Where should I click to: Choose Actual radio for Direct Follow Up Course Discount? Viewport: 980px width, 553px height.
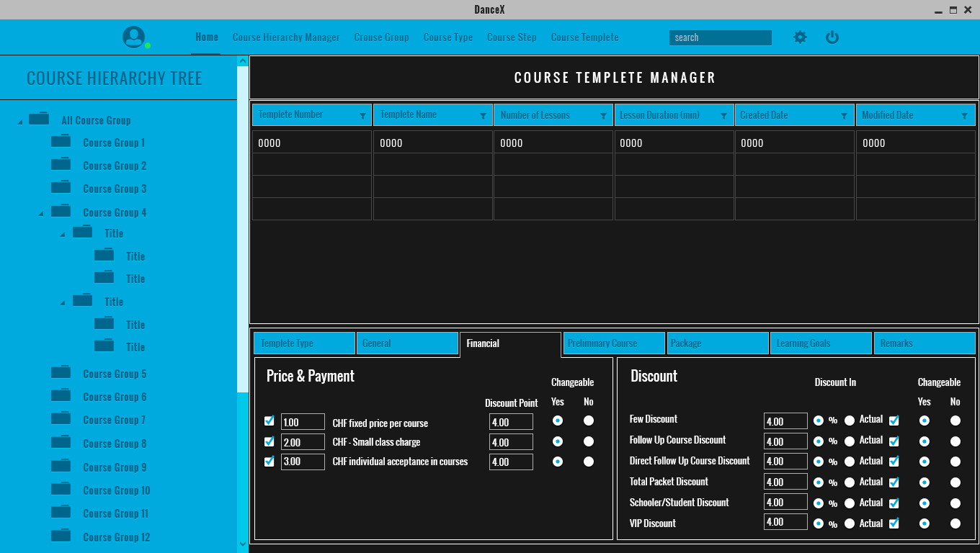[850, 462]
